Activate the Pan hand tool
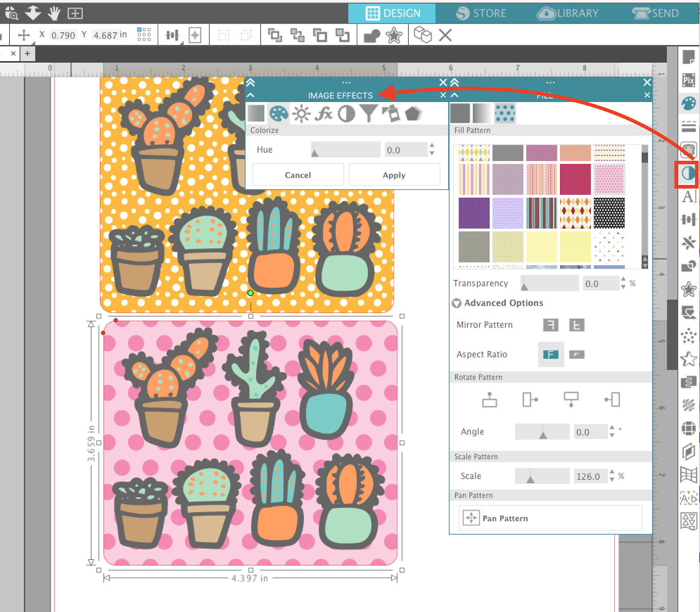The image size is (700, 612). (53, 13)
